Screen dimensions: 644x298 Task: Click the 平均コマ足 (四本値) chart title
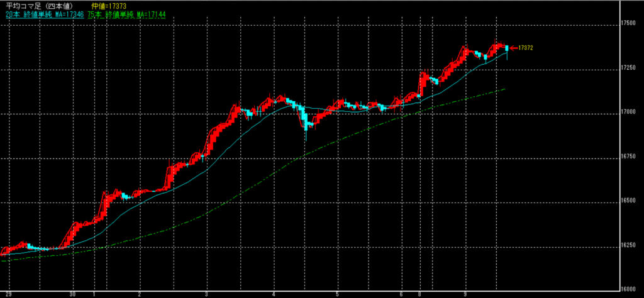tap(38, 5)
